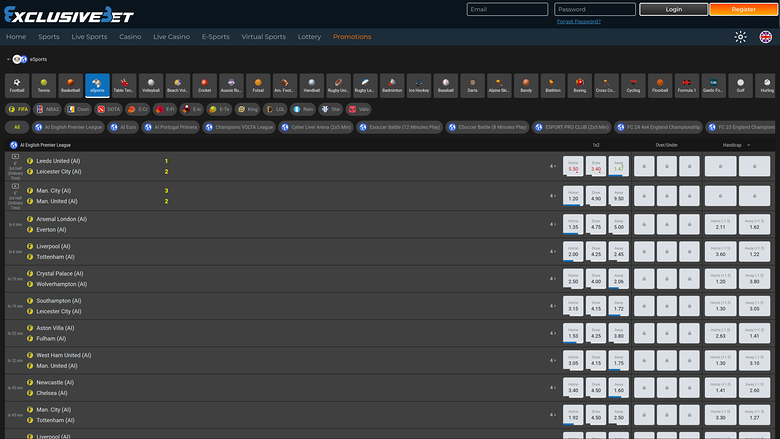Choose the Ice Hockey sport icon
Viewport: 780px width, 439px height.
(420, 85)
